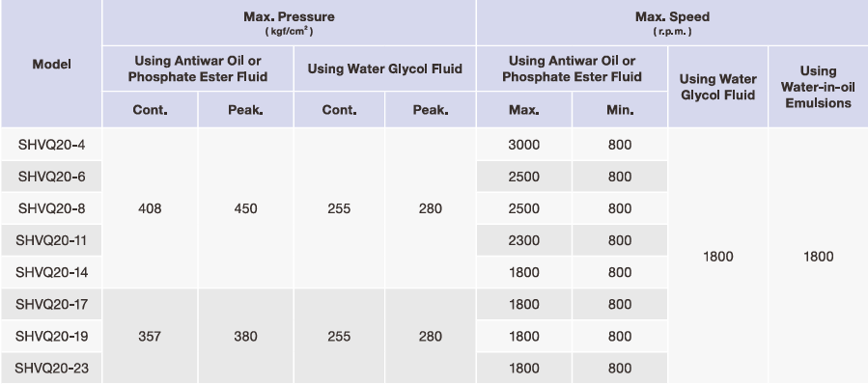Select the SHVQ20-4 model cell
This screenshot has height=384, width=868.
click(51, 145)
